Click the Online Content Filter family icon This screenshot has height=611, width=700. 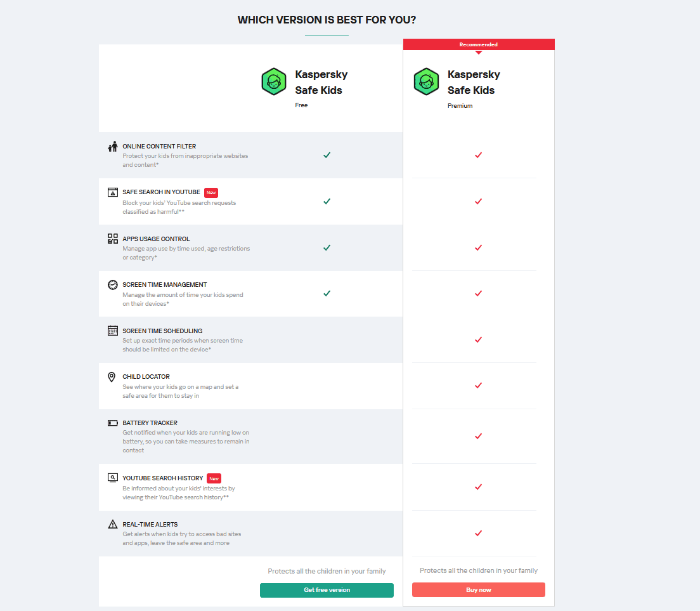113,147
